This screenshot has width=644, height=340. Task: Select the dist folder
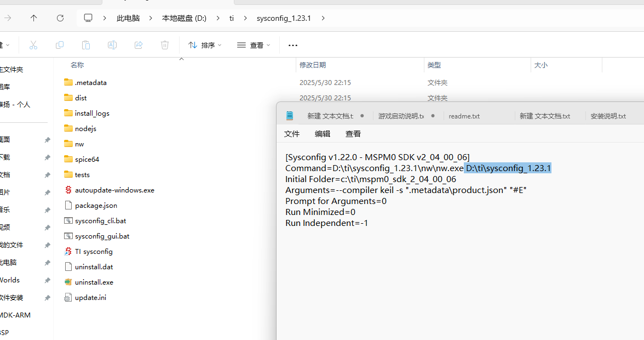(x=76, y=98)
